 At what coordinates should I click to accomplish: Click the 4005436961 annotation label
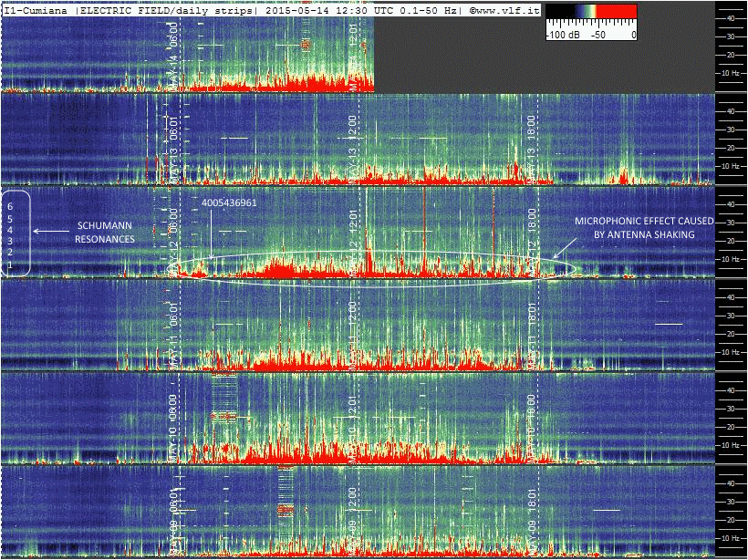click(229, 202)
